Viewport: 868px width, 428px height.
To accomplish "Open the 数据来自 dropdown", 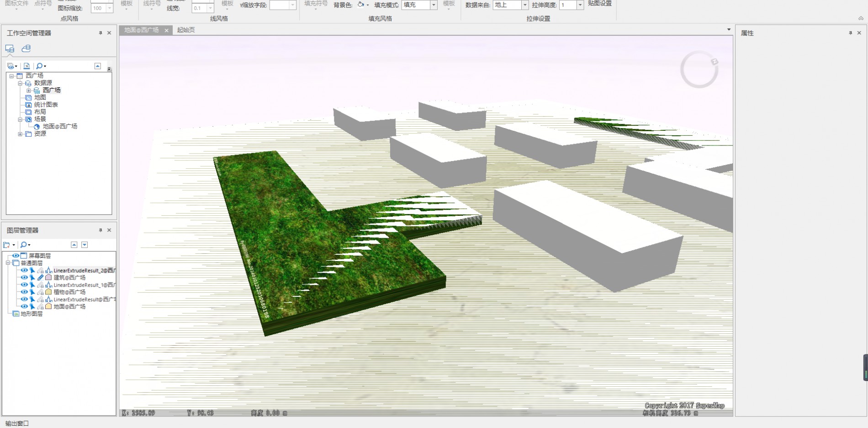I will point(525,5).
